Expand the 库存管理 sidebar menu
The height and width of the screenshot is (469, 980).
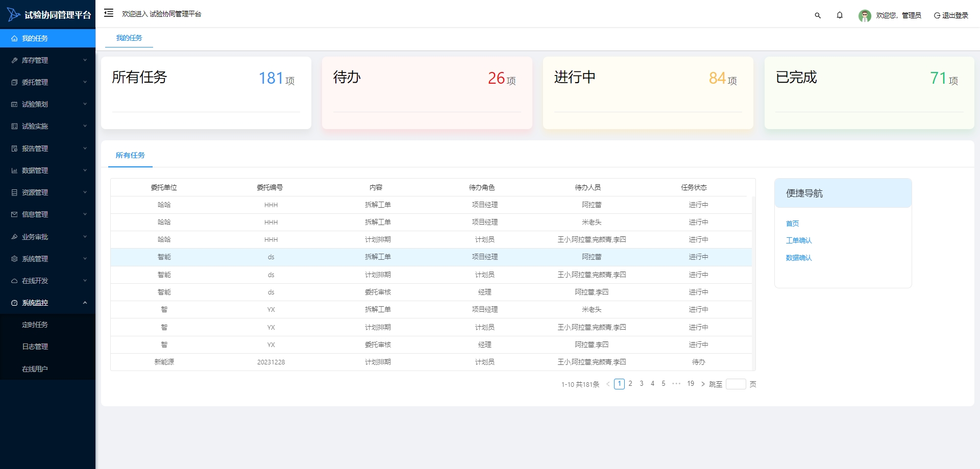[x=47, y=60]
